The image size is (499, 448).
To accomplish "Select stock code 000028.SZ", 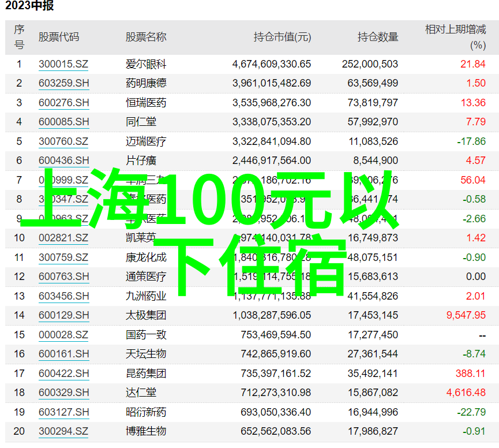I will pyautogui.click(x=63, y=335).
